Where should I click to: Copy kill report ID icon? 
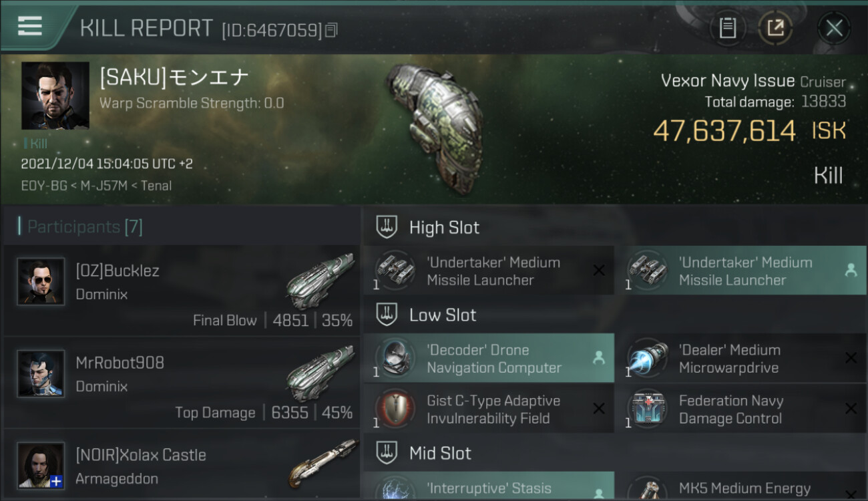point(332,29)
